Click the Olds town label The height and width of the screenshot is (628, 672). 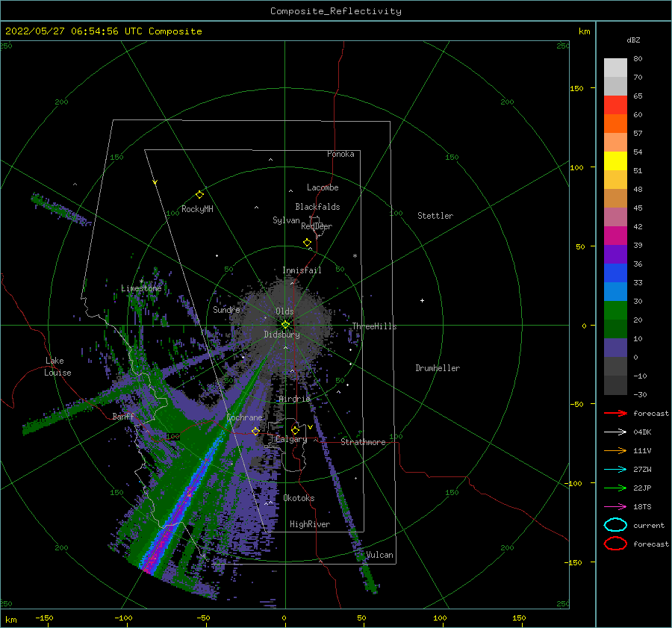coord(284,311)
